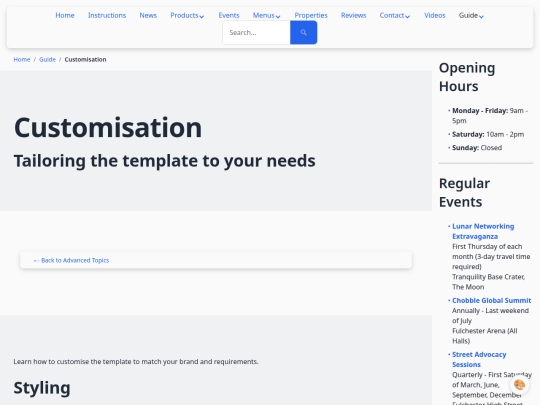Follow the Guide breadcrumb link
Image resolution: width=540 pixels, height=405 pixels.
(47, 60)
